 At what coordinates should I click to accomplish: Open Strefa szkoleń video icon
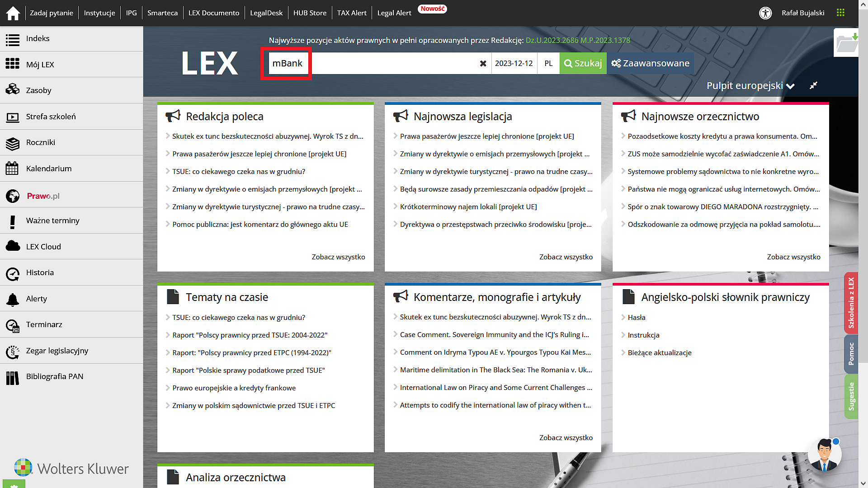(x=13, y=117)
